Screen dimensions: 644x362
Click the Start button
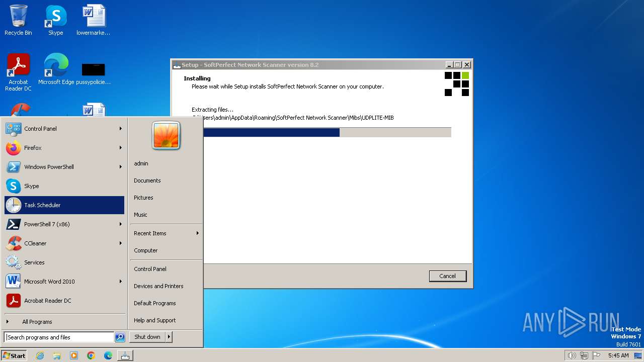pos(14,355)
